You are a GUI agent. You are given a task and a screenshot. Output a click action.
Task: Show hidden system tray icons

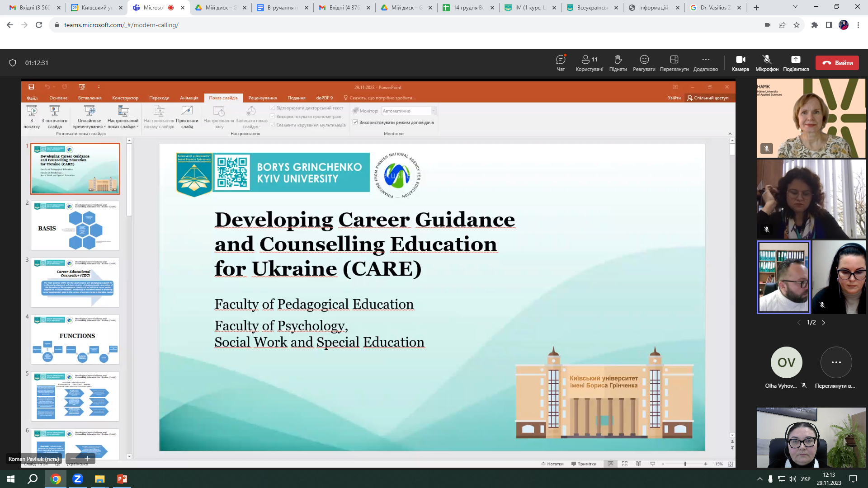click(x=760, y=479)
